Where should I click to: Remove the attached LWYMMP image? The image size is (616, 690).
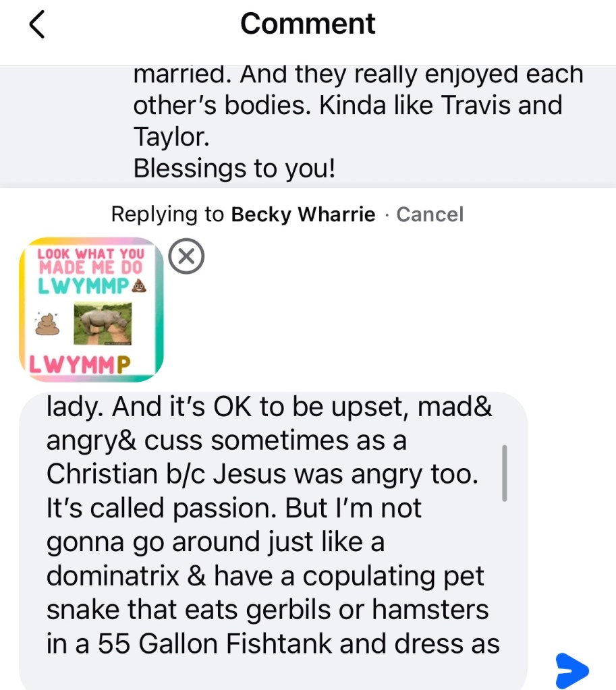(x=186, y=257)
